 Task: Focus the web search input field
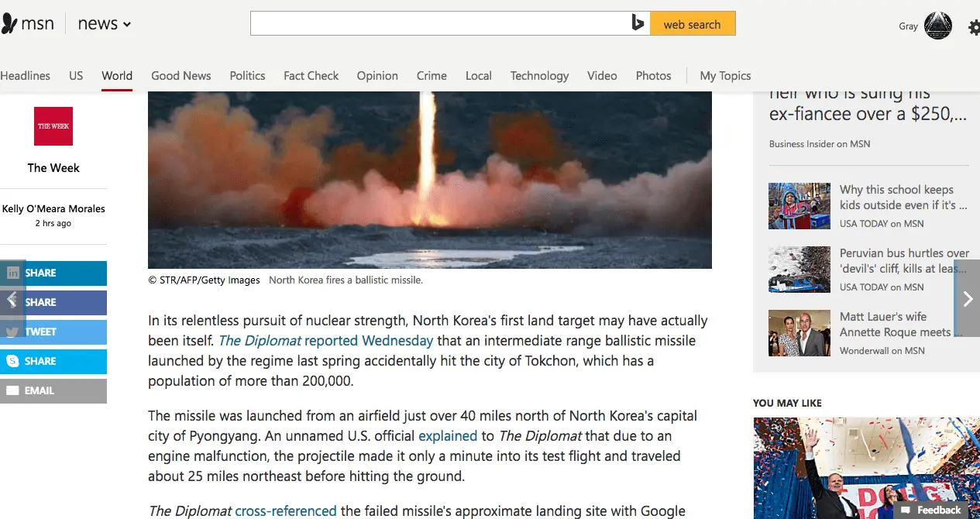tap(440, 24)
